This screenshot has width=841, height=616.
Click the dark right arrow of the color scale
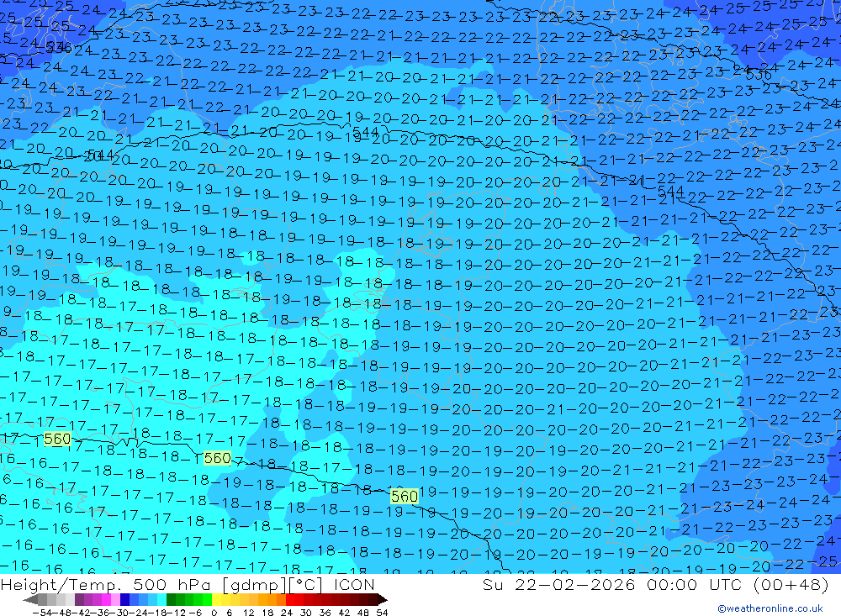coord(383,599)
